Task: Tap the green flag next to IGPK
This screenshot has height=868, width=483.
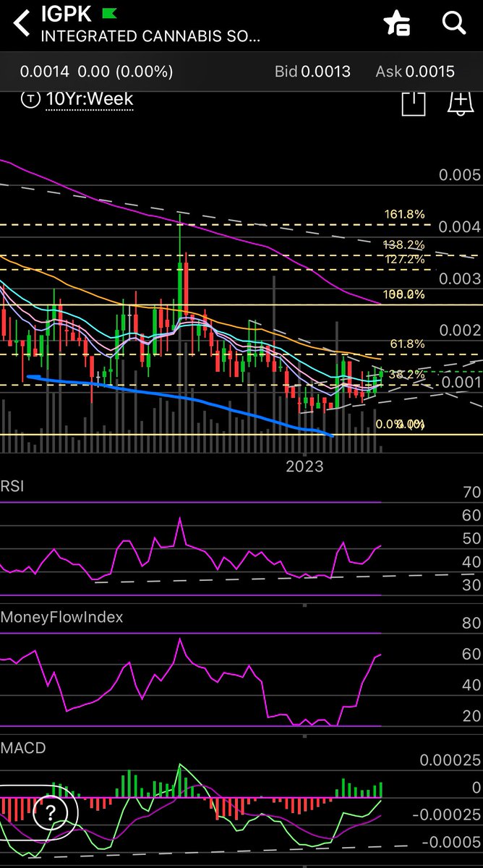Action: (x=109, y=13)
